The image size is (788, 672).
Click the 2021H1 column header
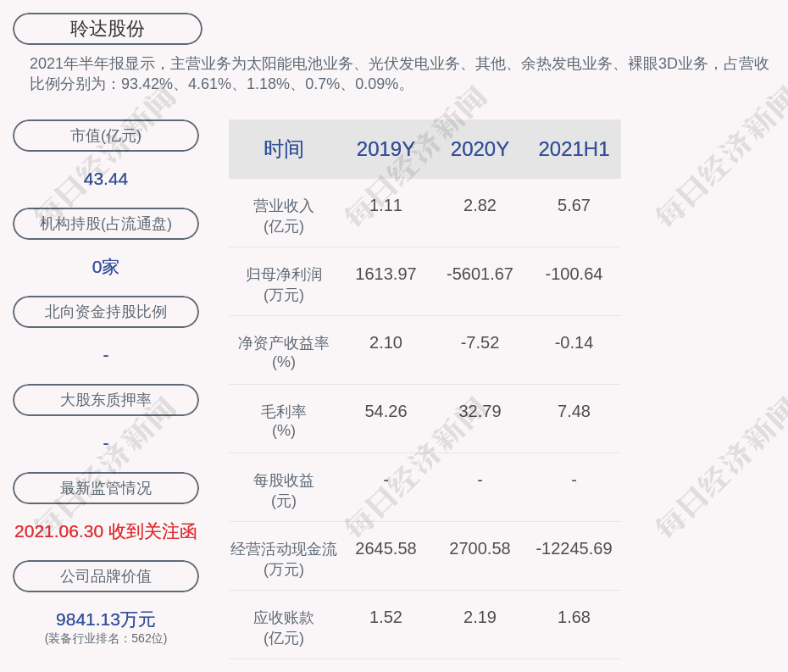[574, 149]
